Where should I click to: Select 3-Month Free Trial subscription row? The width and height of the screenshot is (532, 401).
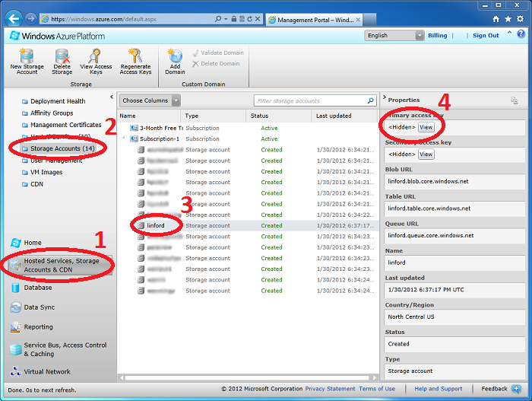pos(248,128)
